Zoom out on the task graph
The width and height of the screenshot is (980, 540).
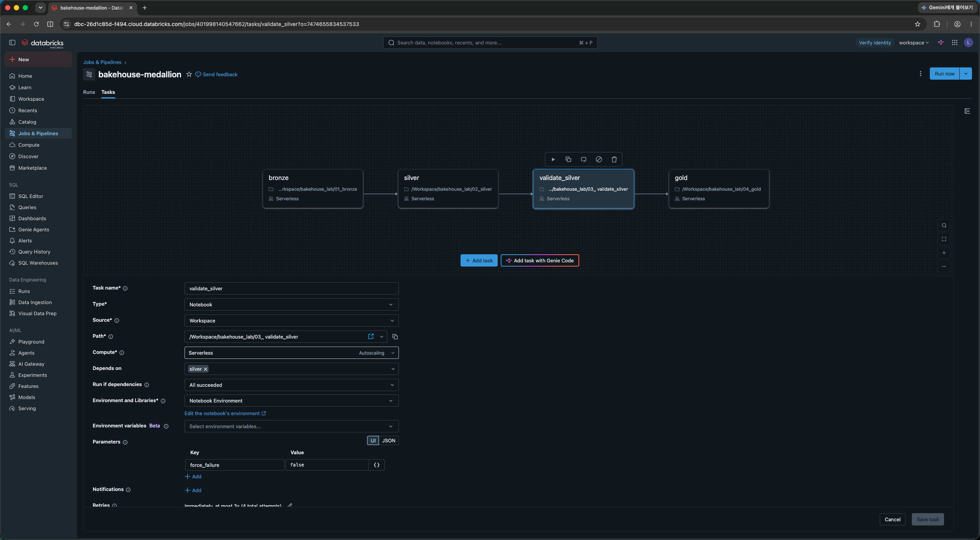click(x=944, y=267)
